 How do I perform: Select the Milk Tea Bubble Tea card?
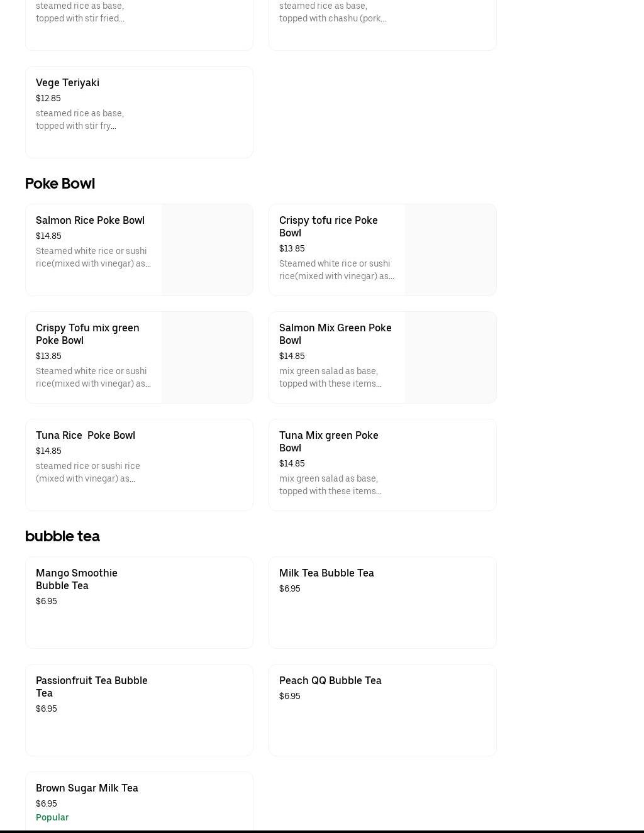coord(382,602)
